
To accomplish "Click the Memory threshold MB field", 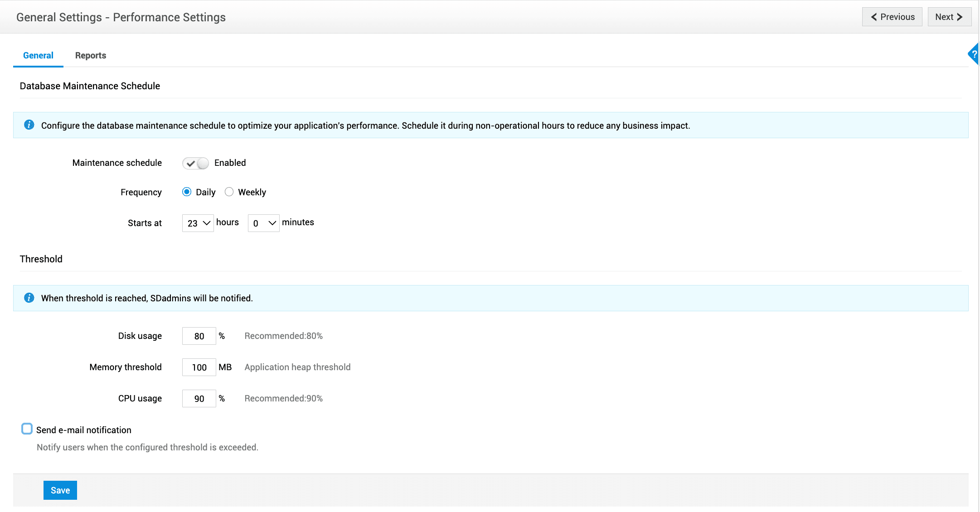I will [x=199, y=367].
